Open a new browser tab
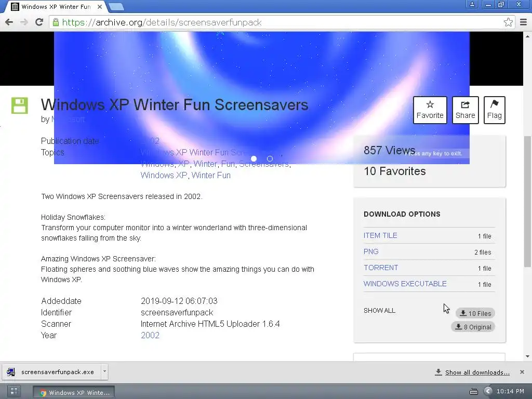The width and height of the screenshot is (532, 399). click(116, 6)
